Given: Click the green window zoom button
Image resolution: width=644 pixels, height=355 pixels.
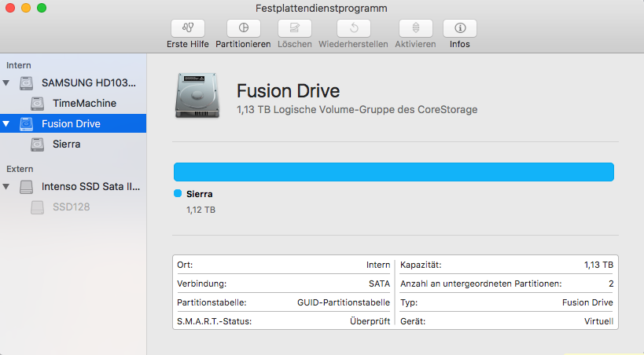Looking at the screenshot, I should point(42,8).
